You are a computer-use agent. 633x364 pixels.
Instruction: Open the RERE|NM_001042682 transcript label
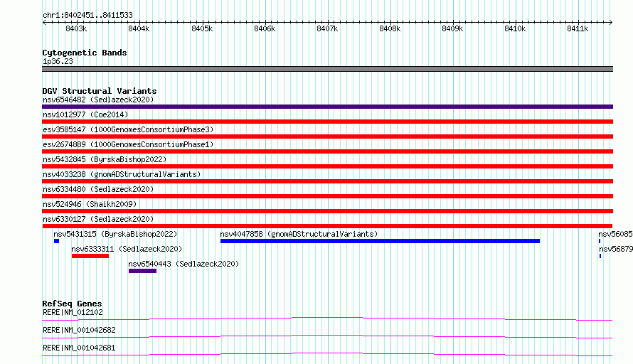pyautogui.click(x=79, y=330)
